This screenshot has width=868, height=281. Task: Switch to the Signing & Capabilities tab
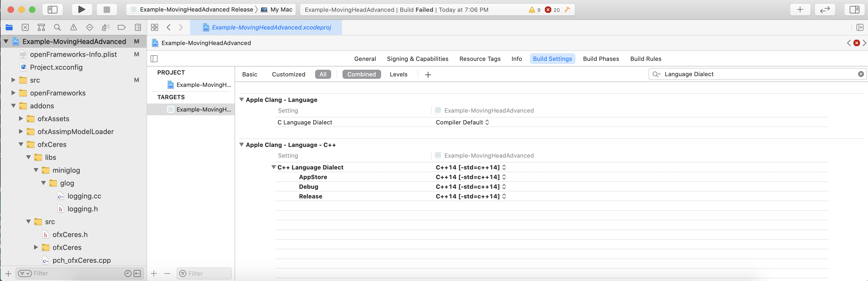417,58
